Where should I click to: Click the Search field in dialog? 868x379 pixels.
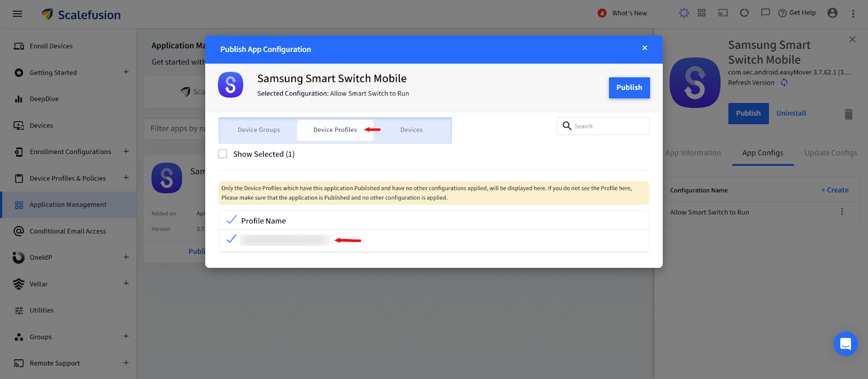(x=603, y=126)
